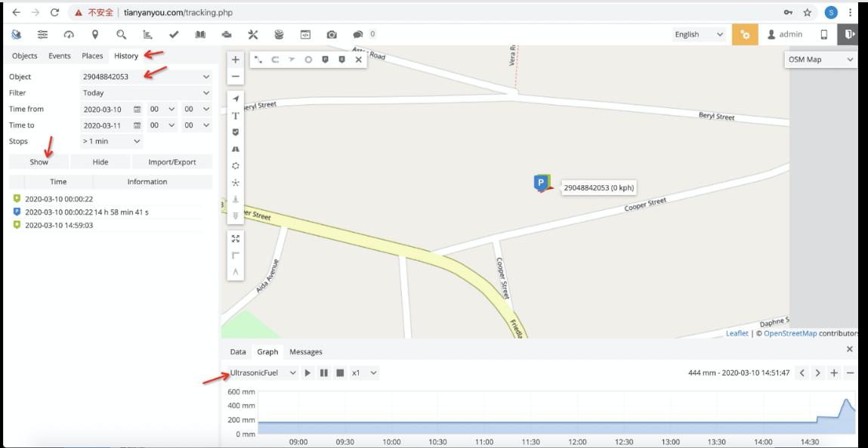Toggle fit-to-bounds expand icon on map
The image size is (868, 448).
[236, 239]
